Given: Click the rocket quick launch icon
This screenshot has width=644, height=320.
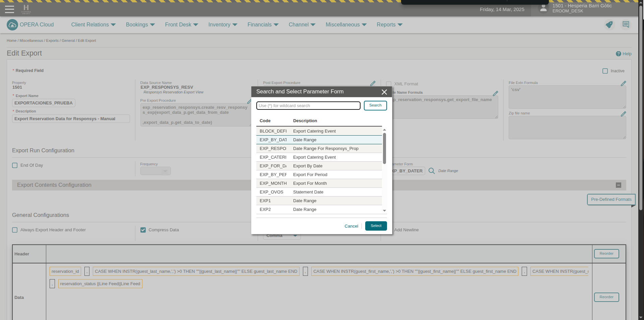Looking at the screenshot, I should [x=609, y=25].
